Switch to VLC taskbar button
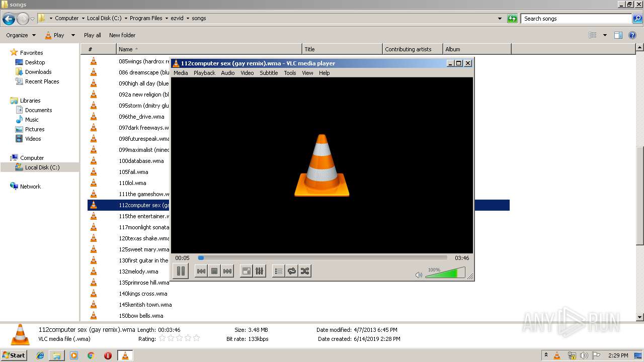644x362 pixels. click(125, 355)
